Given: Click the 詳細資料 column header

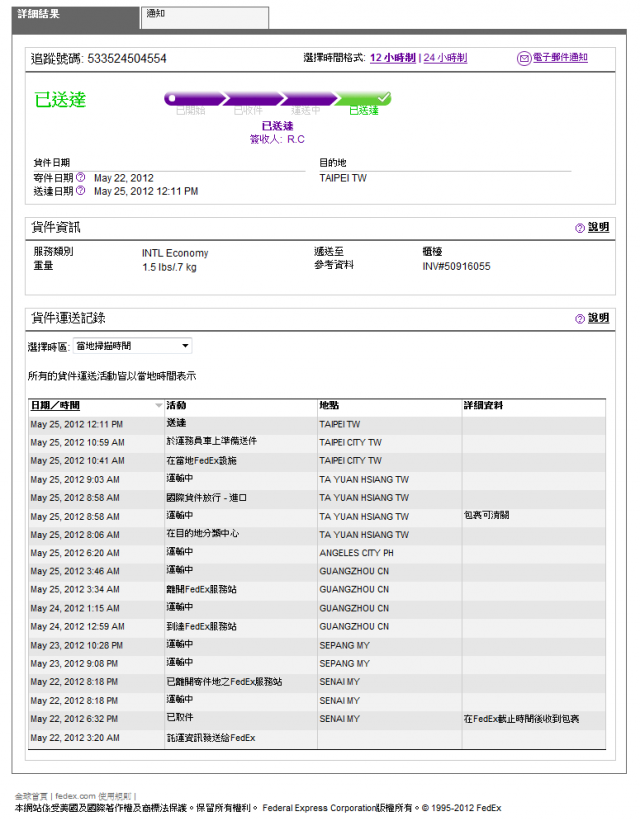Looking at the screenshot, I should [483, 405].
